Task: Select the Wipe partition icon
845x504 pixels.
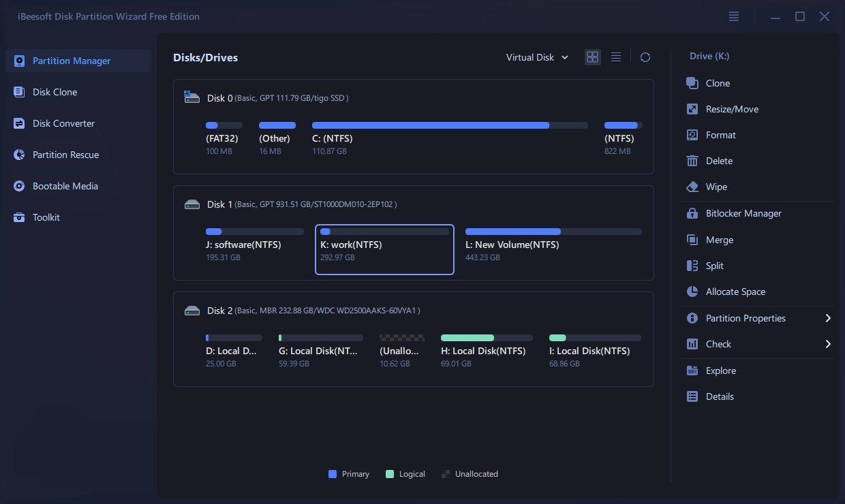Action: click(692, 187)
